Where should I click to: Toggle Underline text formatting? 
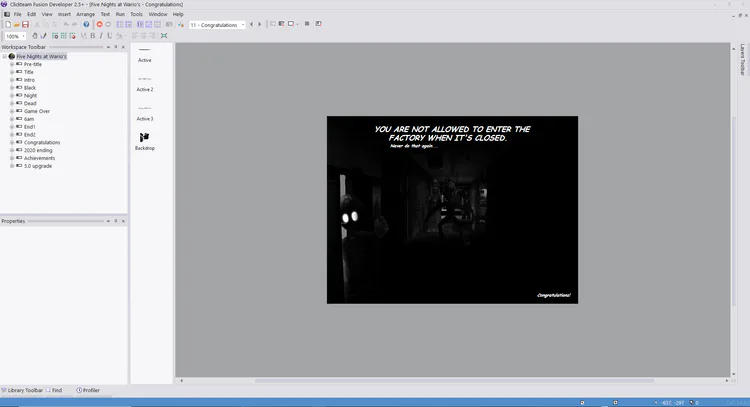point(110,36)
